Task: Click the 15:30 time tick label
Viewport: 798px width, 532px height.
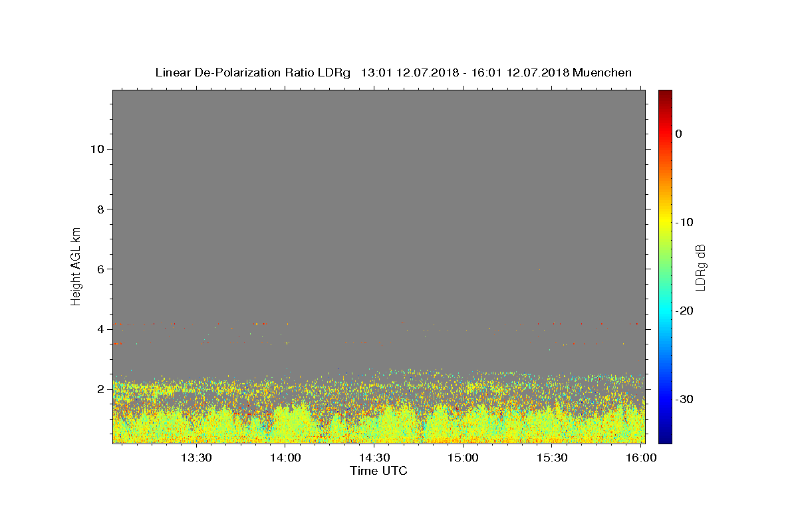Action: (x=552, y=458)
